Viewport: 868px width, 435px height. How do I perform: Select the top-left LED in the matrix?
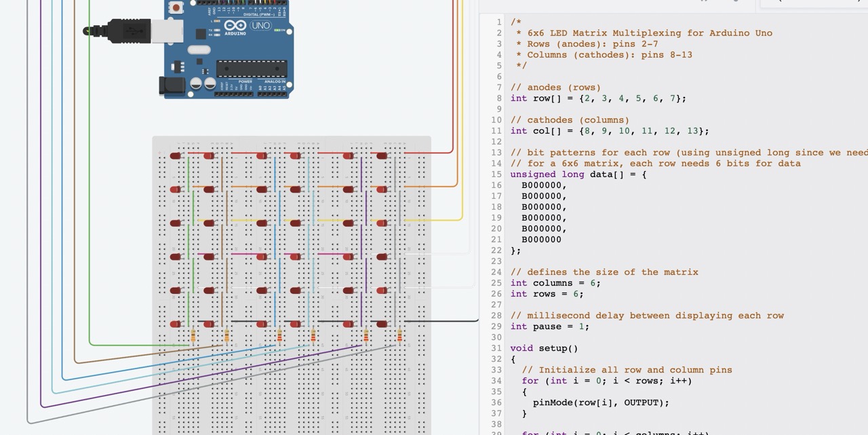(x=175, y=156)
